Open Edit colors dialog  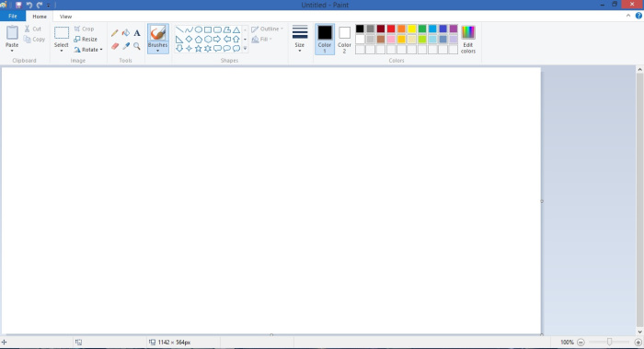click(467, 39)
